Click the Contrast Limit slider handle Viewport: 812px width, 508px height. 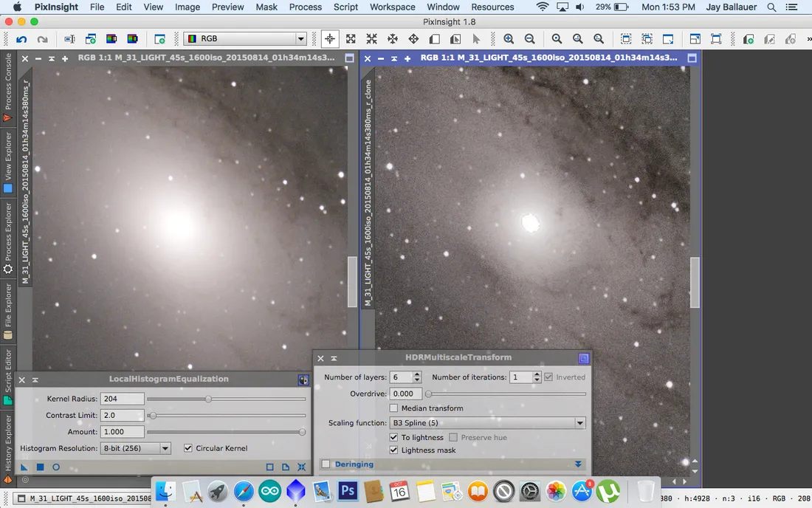(x=152, y=415)
